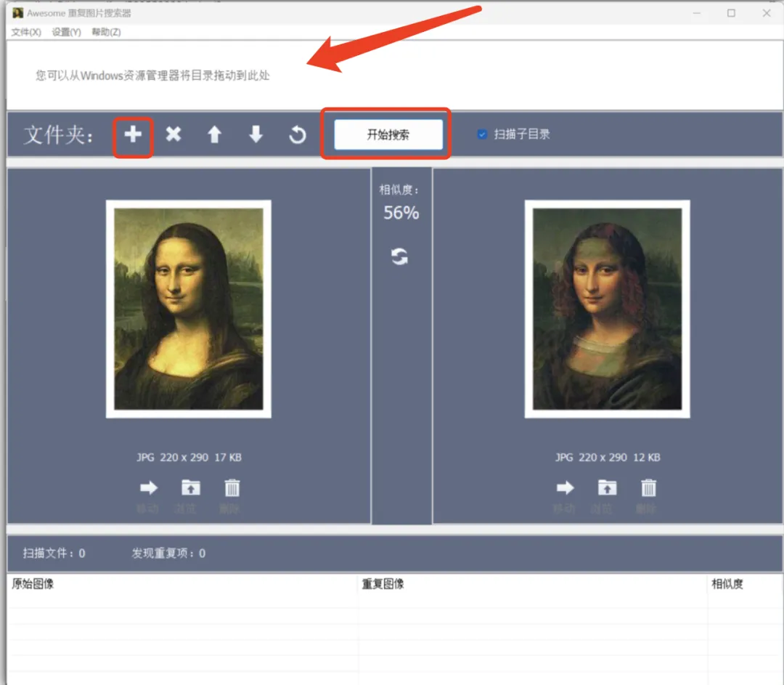Screen dimensions: 784x685
Task: Browse right image's folder icon
Action: click(x=607, y=487)
